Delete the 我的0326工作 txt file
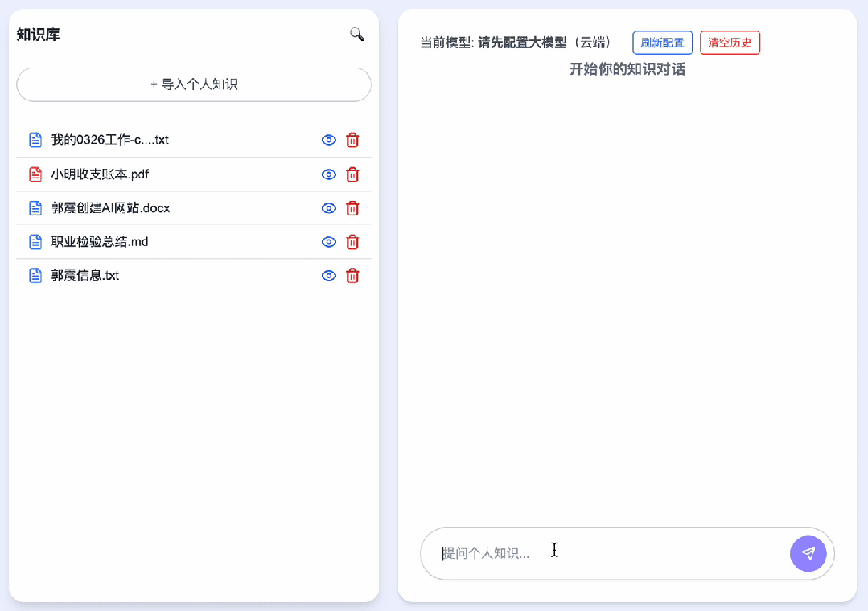Viewport: 868px width, 611px height. tap(352, 140)
